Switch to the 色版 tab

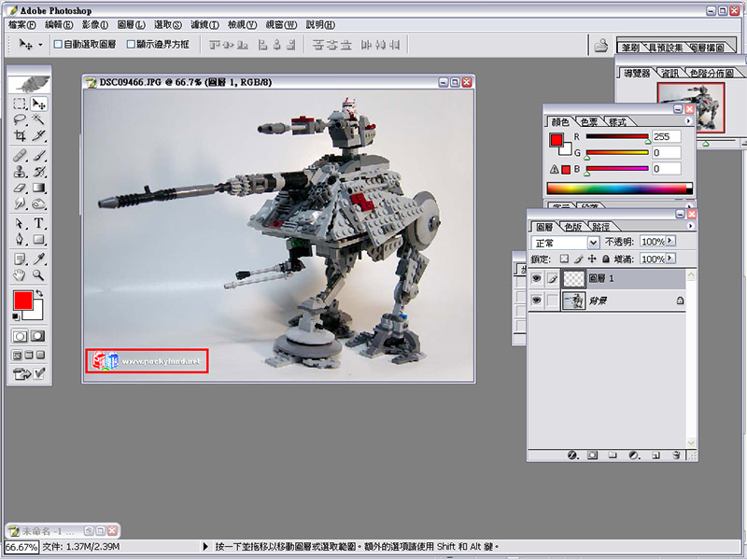(x=572, y=226)
